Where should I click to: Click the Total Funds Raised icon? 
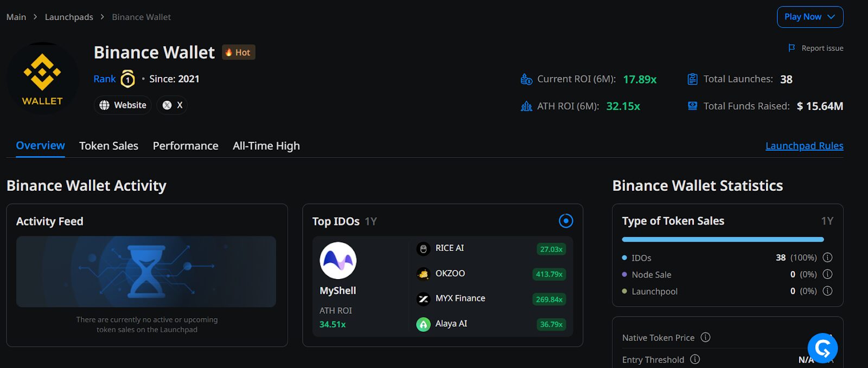point(692,106)
